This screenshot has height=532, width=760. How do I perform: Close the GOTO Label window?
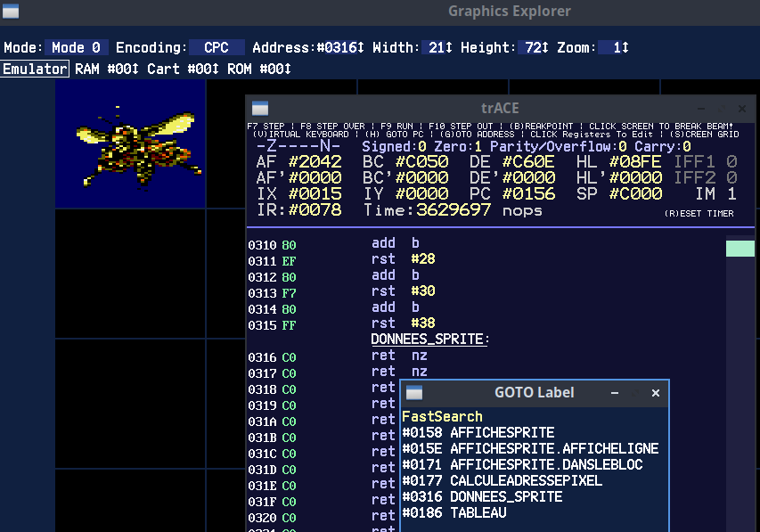coord(656,393)
